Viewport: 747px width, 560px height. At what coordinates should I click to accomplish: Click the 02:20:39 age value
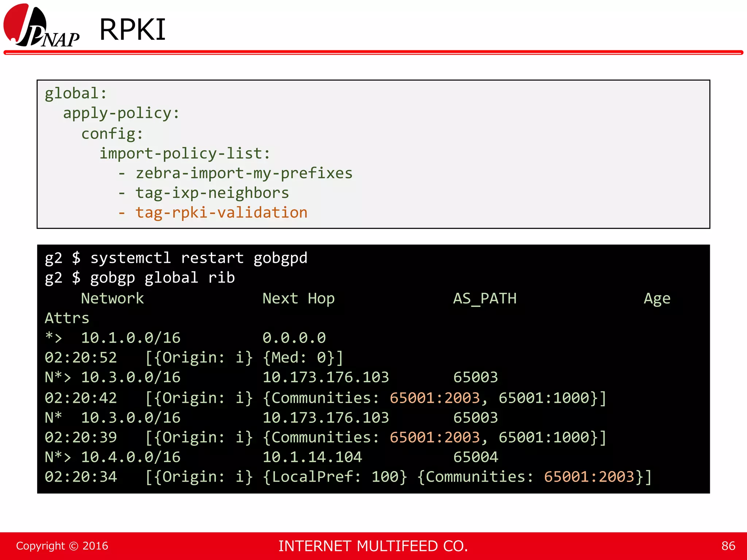(81, 437)
